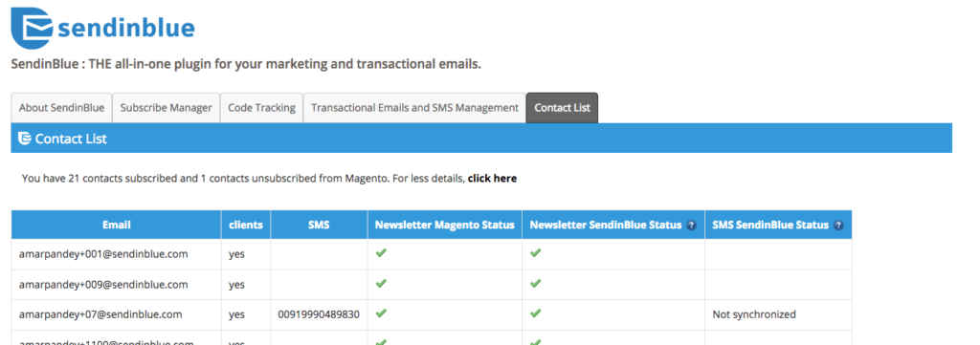Toggle Magento status checkmark for amarpandey+001
Image resolution: width=980 pixels, height=345 pixels.
click(381, 253)
